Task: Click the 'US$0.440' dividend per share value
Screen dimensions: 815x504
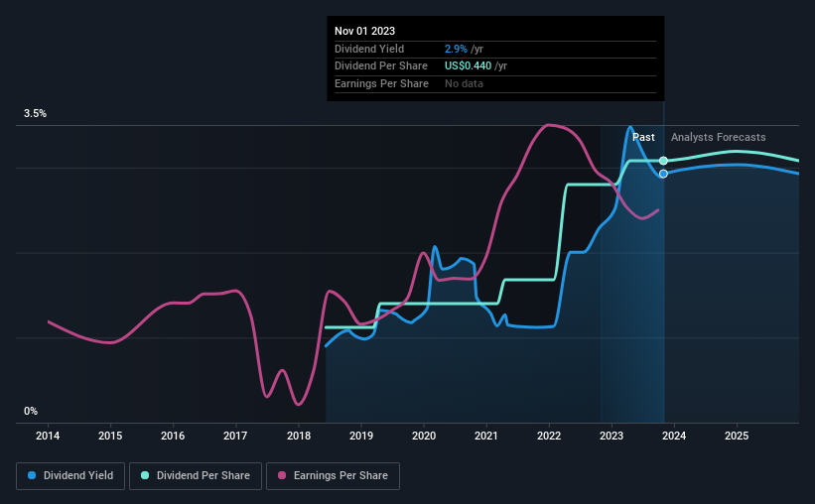Action: point(468,66)
